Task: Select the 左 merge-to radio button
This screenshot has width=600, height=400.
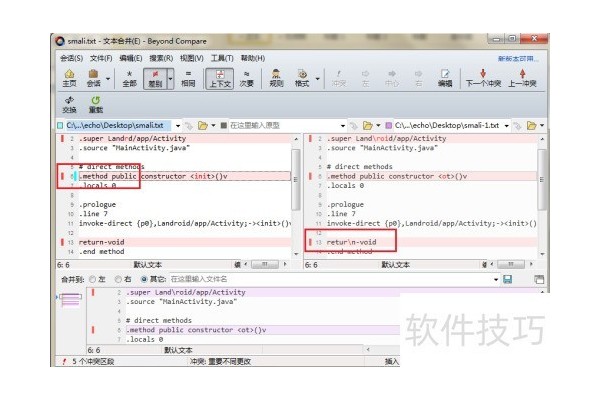Action: tap(92, 279)
